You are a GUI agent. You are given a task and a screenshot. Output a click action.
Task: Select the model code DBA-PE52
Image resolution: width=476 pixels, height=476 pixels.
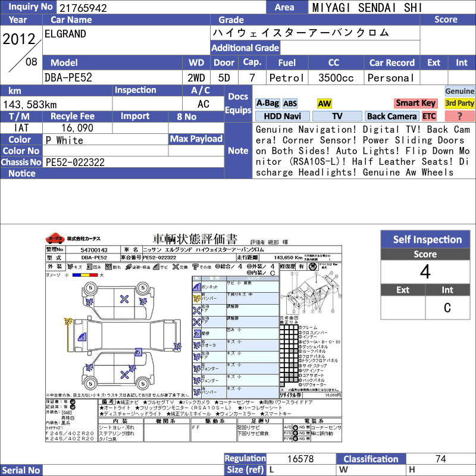pyautogui.click(x=68, y=77)
